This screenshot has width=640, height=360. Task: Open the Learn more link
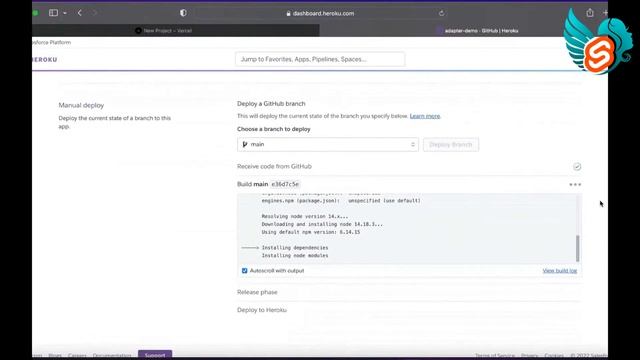[424, 116]
